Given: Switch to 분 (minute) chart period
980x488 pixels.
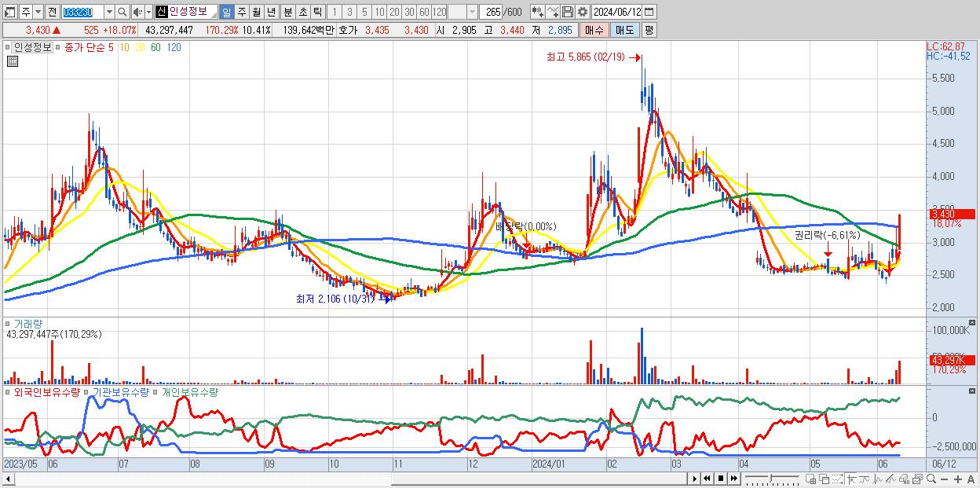Looking at the screenshot, I should click(287, 12).
